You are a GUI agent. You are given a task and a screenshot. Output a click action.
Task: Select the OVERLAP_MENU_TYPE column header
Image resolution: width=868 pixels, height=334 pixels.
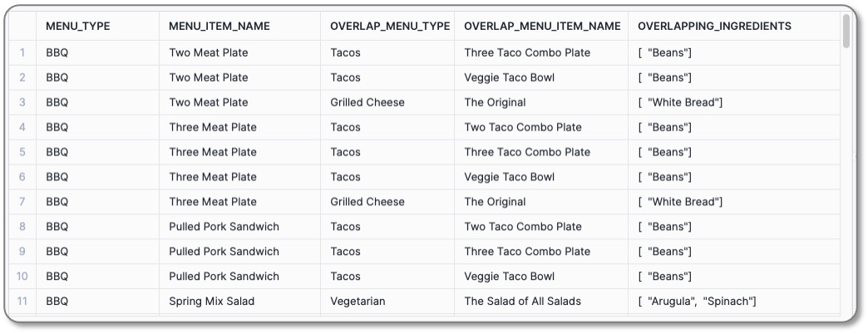coord(390,26)
